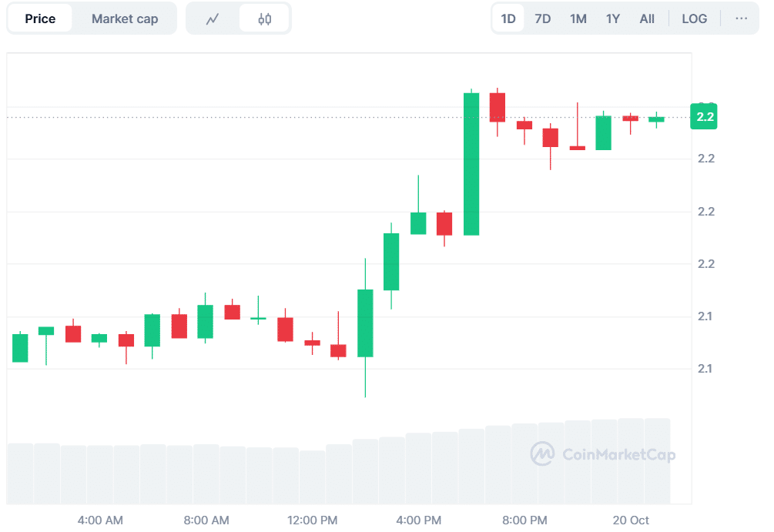Click the 8:00 AM time axis label

tap(206, 520)
